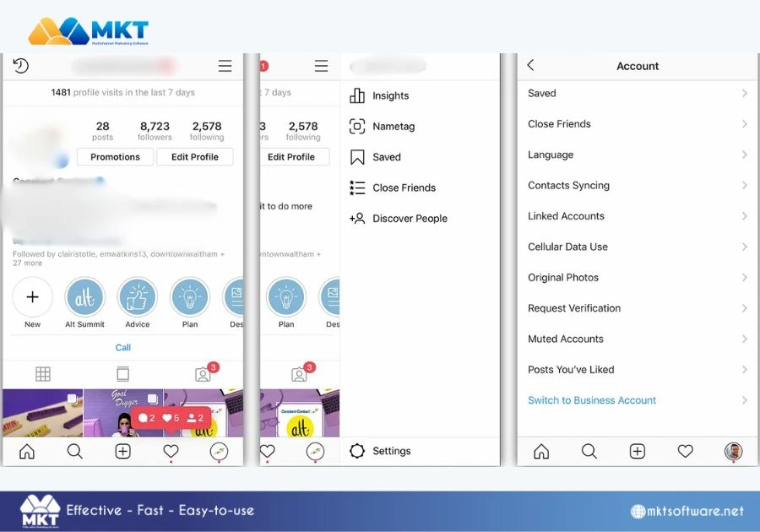Screen dimensions: 760x532
Task: Open the Settings gear in the side menu
Action: (x=357, y=451)
